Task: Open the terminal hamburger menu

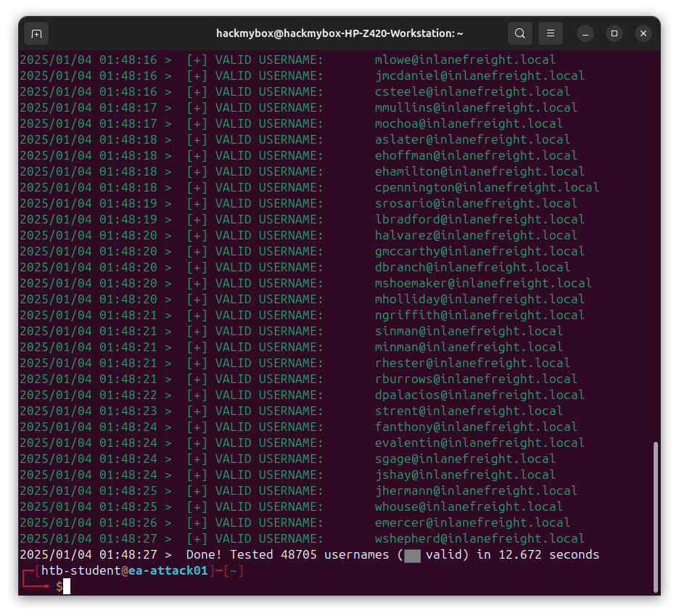Action: (x=551, y=33)
